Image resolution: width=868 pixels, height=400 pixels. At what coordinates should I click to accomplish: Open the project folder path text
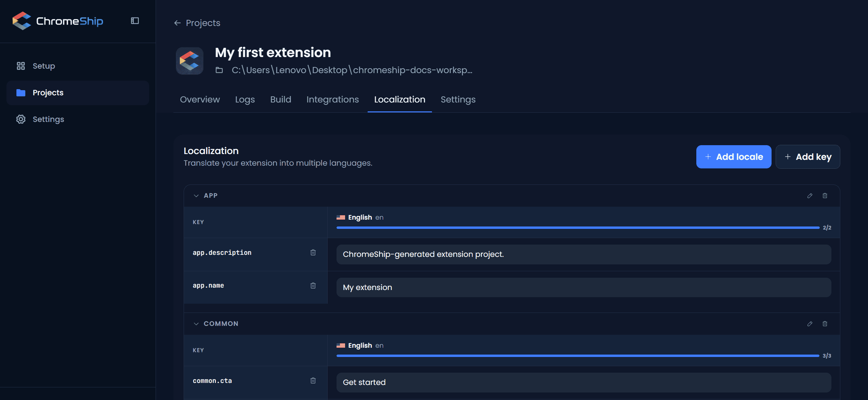pos(352,70)
